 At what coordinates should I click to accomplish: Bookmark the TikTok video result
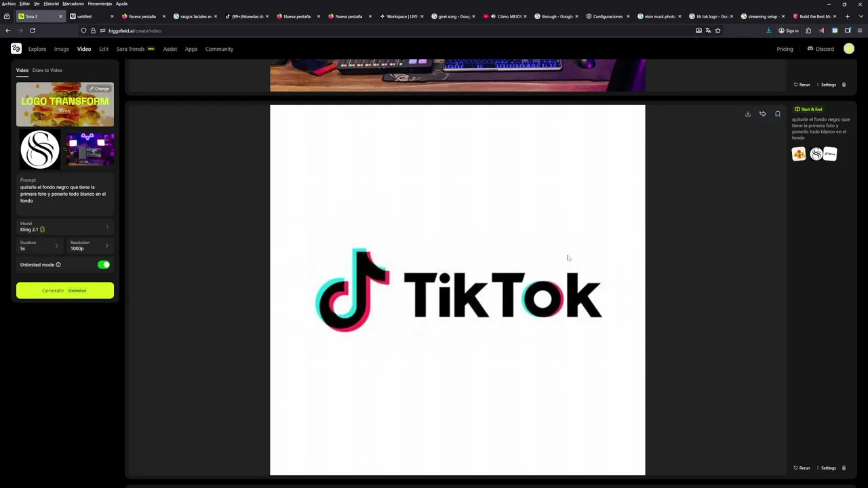[778, 114]
